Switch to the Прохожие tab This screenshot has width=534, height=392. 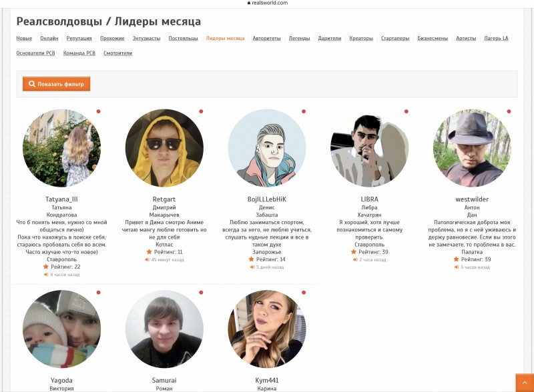point(112,38)
